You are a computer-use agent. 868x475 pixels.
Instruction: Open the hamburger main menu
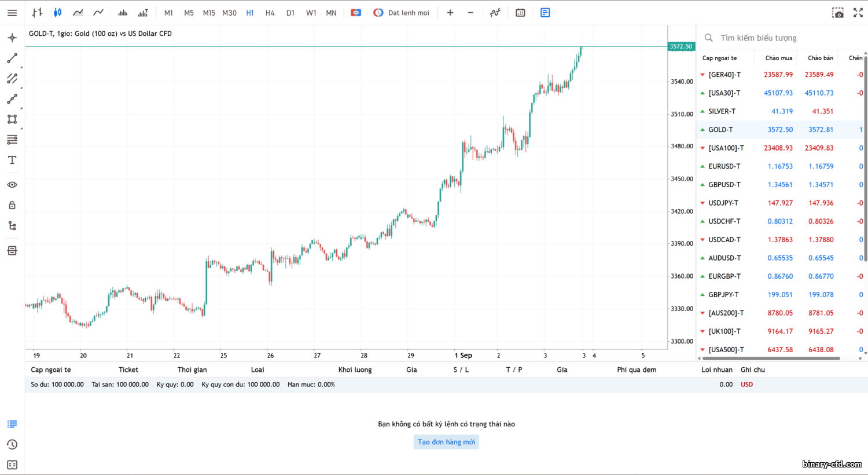(x=12, y=13)
